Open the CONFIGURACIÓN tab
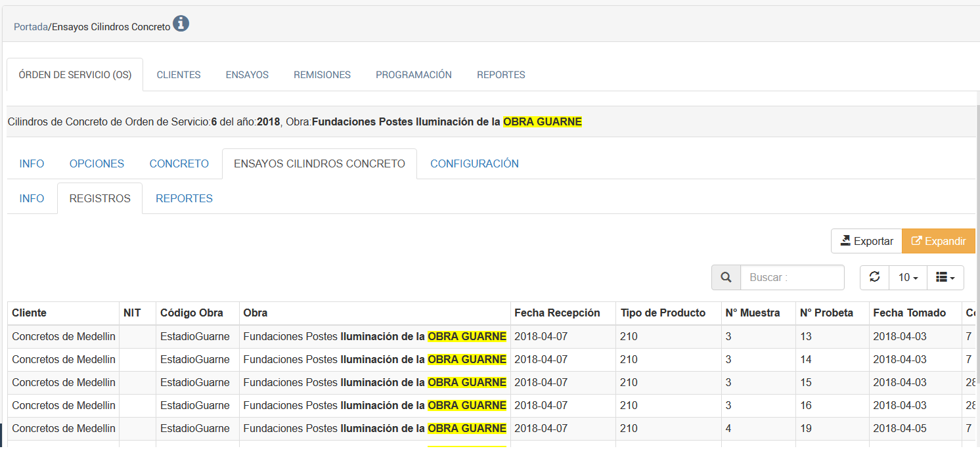The image size is (980, 457). point(474,163)
